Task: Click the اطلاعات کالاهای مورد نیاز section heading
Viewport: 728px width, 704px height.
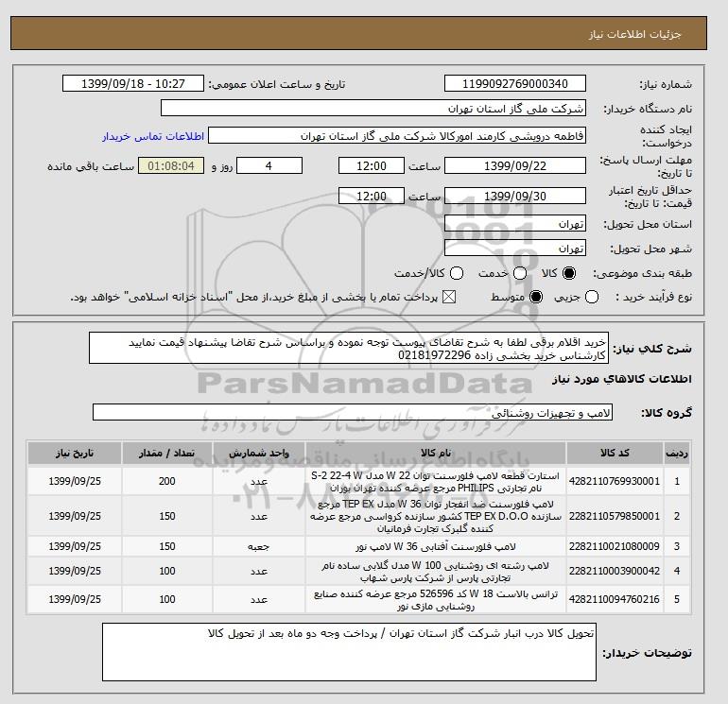Action: click(x=622, y=379)
